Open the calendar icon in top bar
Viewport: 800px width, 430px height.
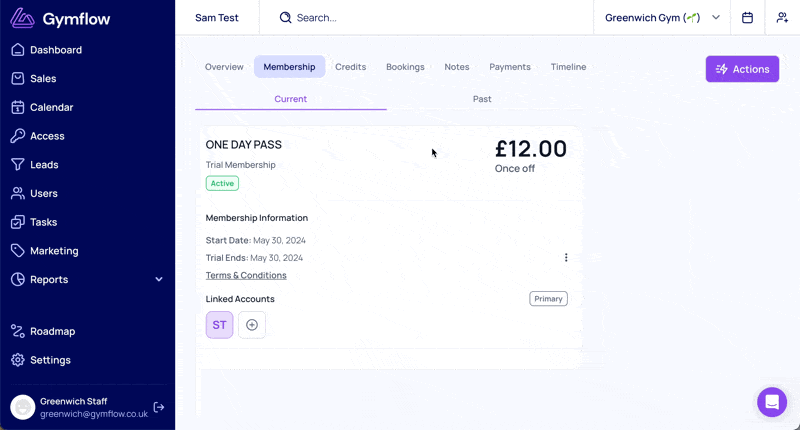(747, 18)
